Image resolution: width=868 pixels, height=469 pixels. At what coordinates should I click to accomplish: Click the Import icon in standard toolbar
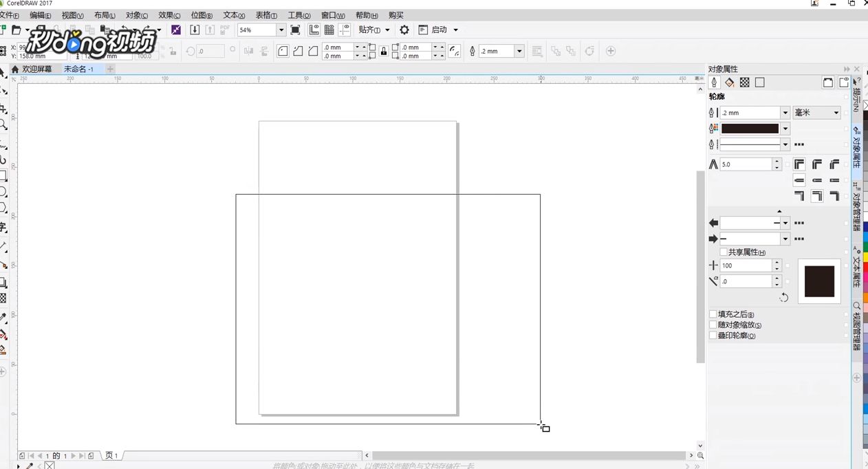point(195,30)
